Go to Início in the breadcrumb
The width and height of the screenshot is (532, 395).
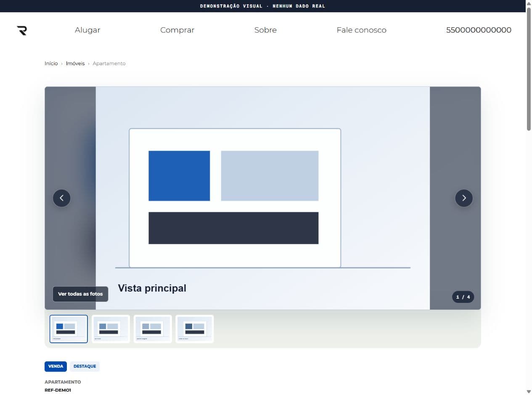click(51, 64)
